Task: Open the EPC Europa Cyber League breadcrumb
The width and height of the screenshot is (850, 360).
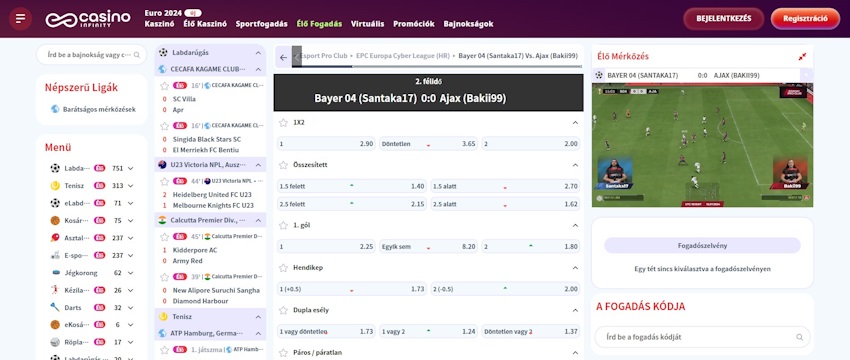Action: pyautogui.click(x=403, y=56)
